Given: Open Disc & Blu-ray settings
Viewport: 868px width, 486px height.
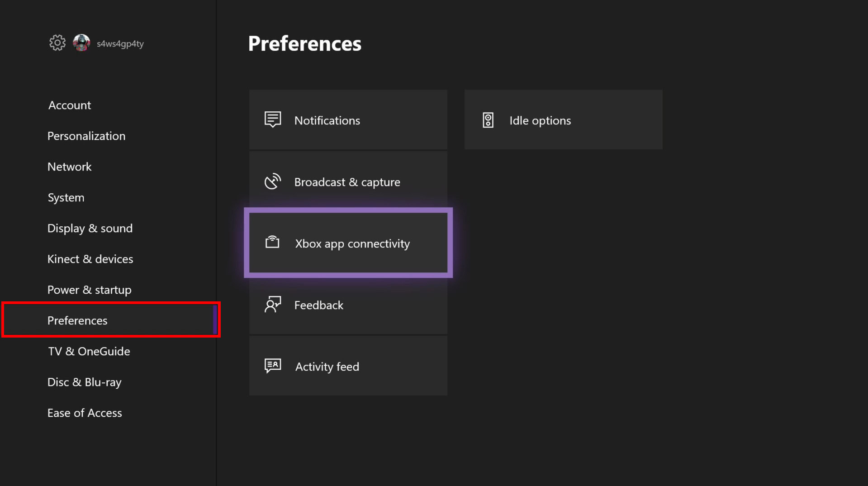Looking at the screenshot, I should [85, 382].
